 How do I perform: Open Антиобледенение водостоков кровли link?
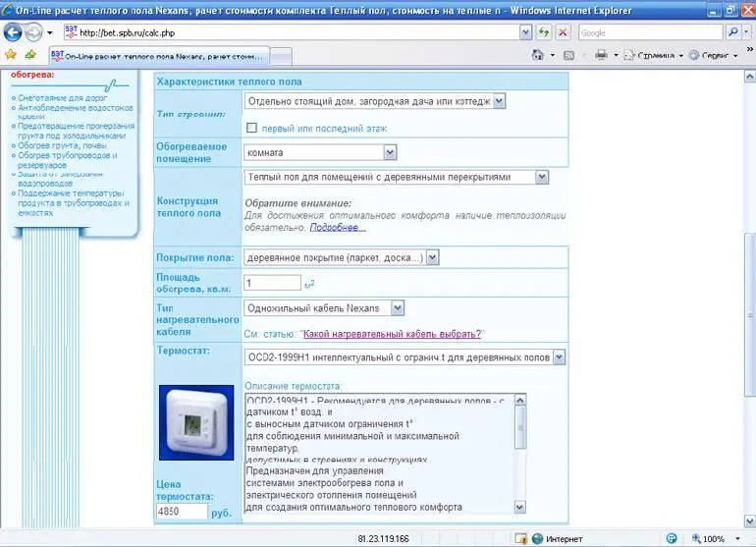pos(76,111)
